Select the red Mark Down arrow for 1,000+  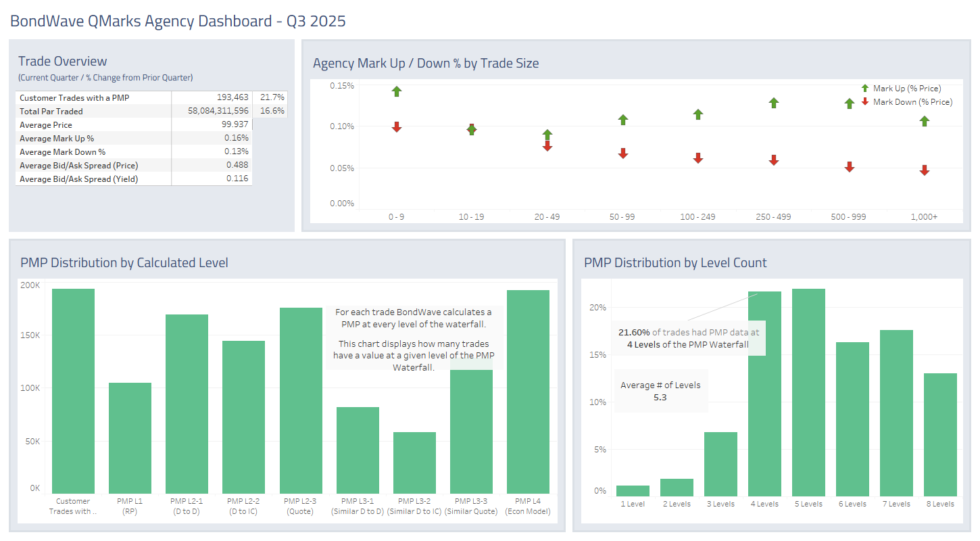[925, 170]
